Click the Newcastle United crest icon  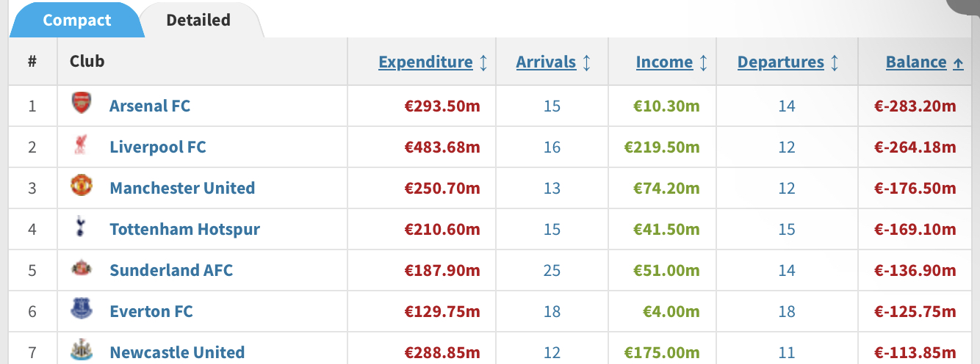82,351
